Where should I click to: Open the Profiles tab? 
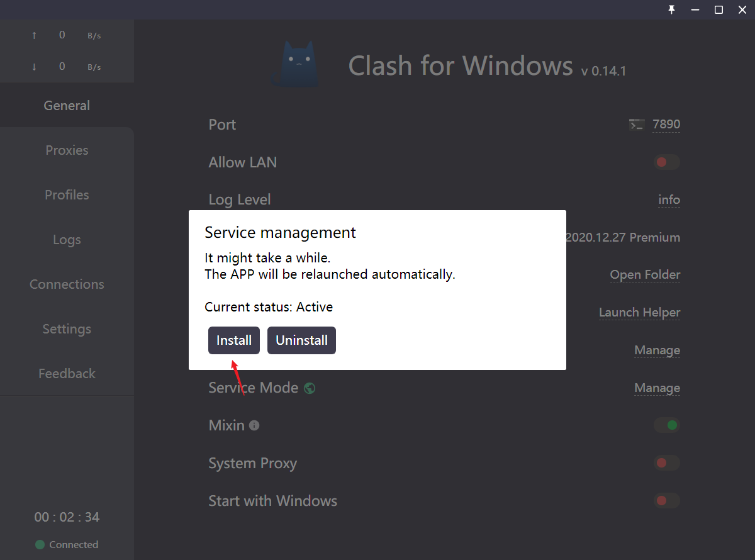pyautogui.click(x=67, y=195)
